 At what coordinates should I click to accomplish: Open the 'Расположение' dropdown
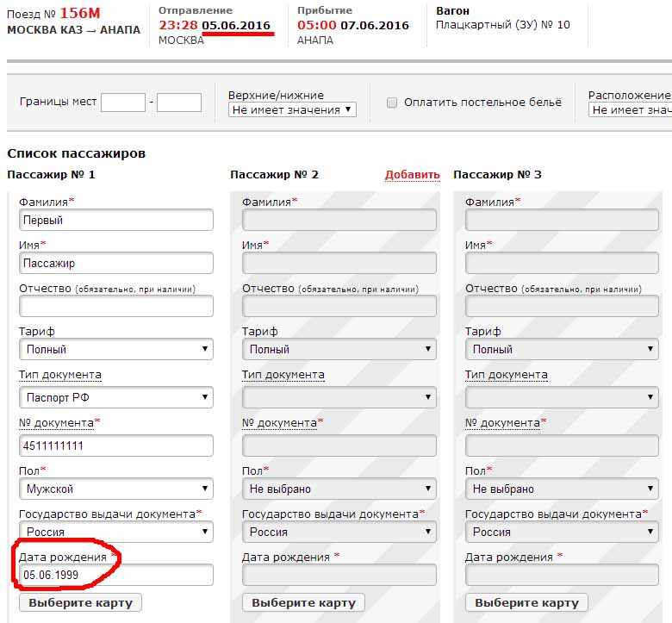point(631,109)
